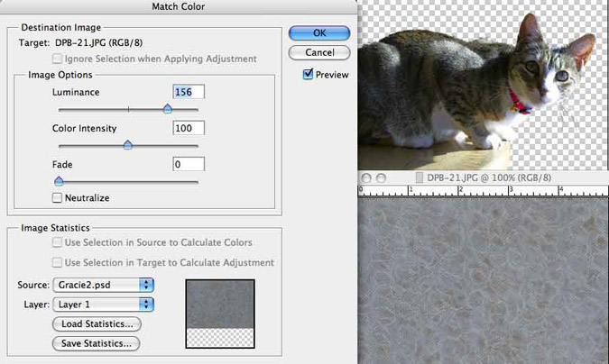Image resolution: width=609 pixels, height=364 pixels.
Task: Open the Layer dropdown showing Layer 1
Action: [x=104, y=305]
